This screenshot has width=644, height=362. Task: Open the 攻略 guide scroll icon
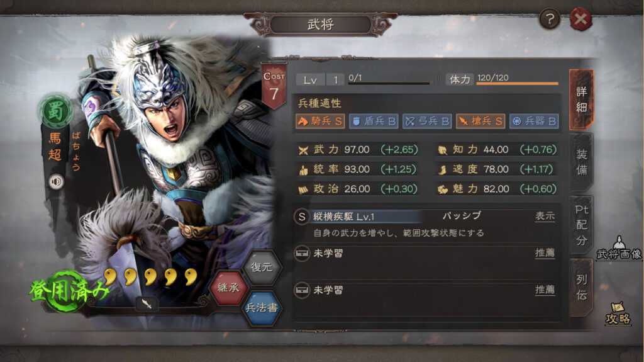pyautogui.click(x=618, y=314)
